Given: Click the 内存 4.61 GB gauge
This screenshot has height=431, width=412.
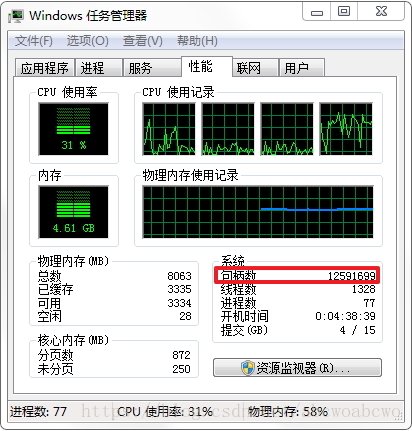Looking at the screenshot, I should coord(73,212).
